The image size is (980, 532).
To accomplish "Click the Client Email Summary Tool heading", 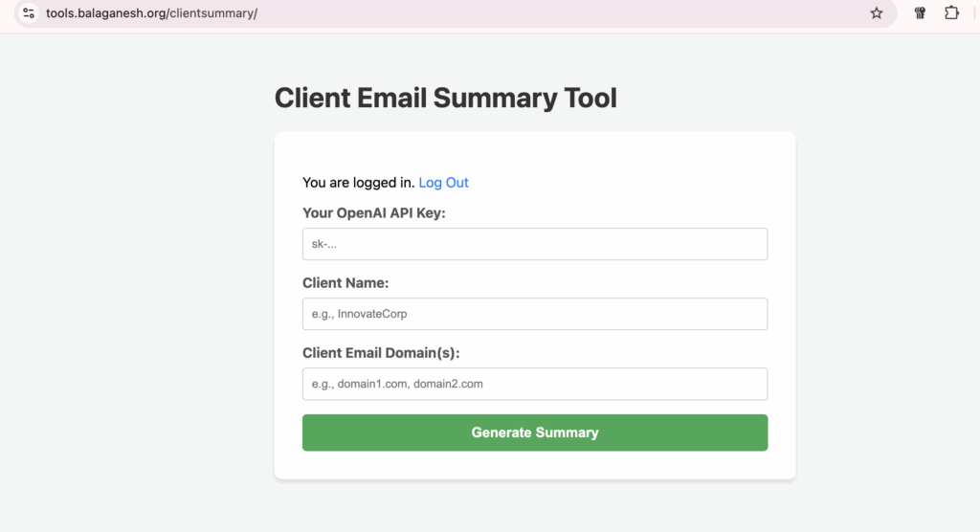I will tap(446, 99).
